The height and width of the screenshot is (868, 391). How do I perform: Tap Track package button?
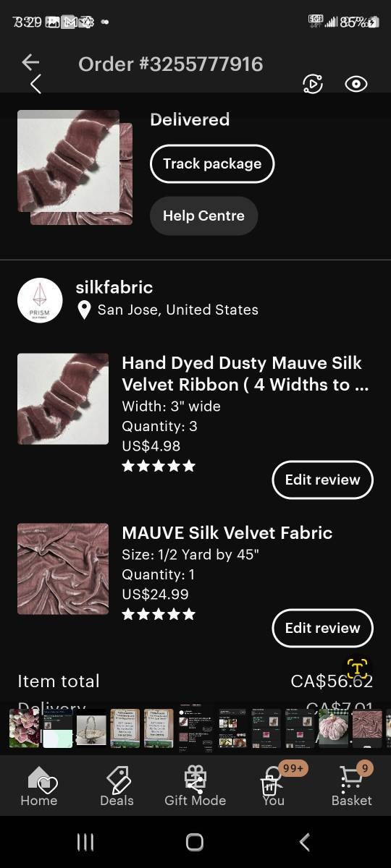(212, 163)
